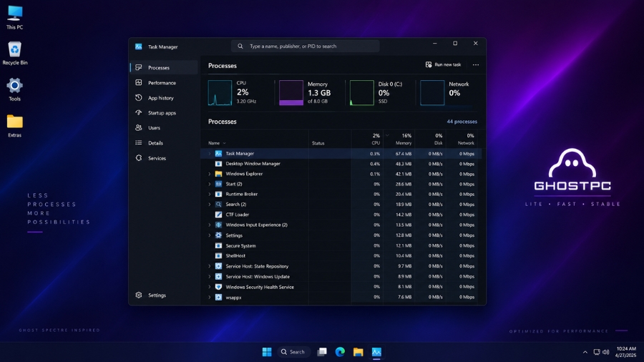Click the Disk 0 (C:) mini graph
Image resolution: width=644 pixels, height=362 pixels.
point(362,93)
